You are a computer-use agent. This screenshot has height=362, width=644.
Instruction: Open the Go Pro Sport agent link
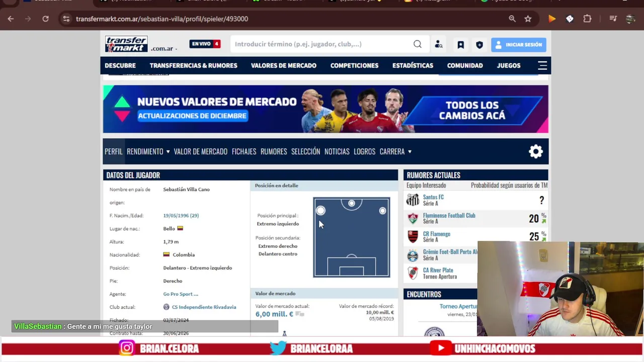coord(181,294)
